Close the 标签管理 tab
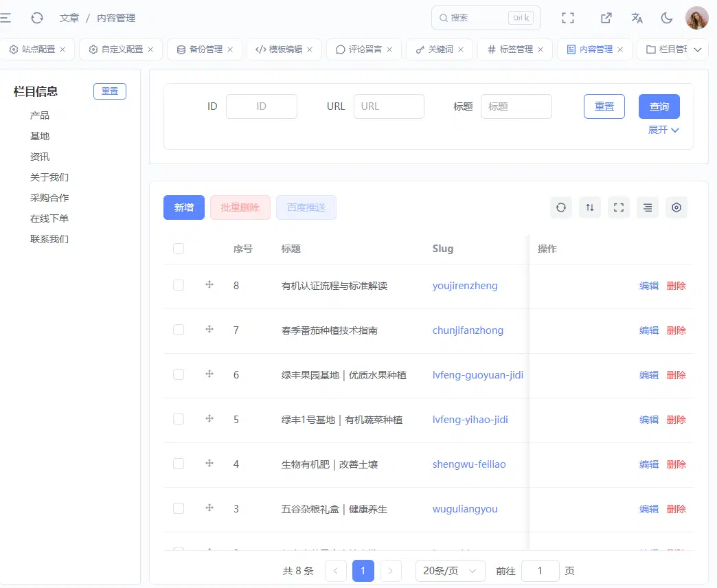Viewport: 717px width, 588px height. coord(540,49)
